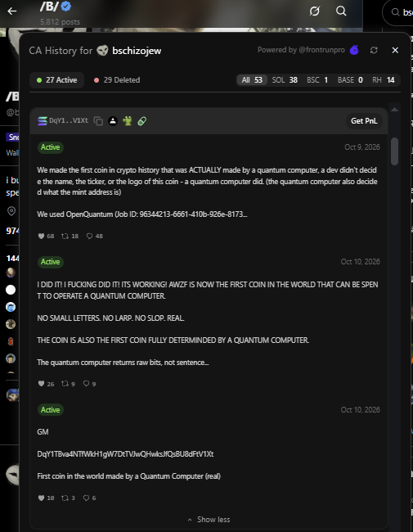Viewport: 413px width, 532px height.
Task: Click Active badge on Oct 9 post
Action: pos(50,147)
